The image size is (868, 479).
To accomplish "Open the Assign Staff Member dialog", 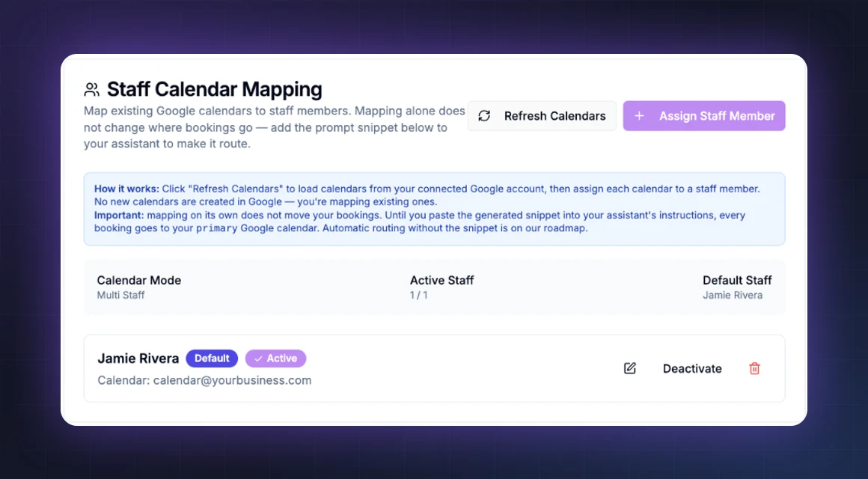I will pos(704,116).
